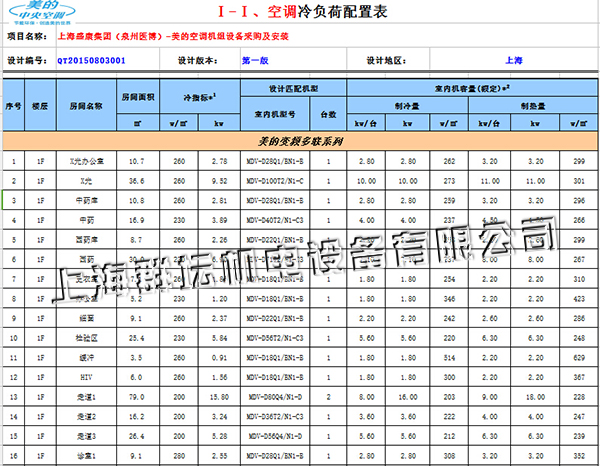This screenshot has width=600, height=466.
Task: Select area value 25.4
Action: pos(137,338)
